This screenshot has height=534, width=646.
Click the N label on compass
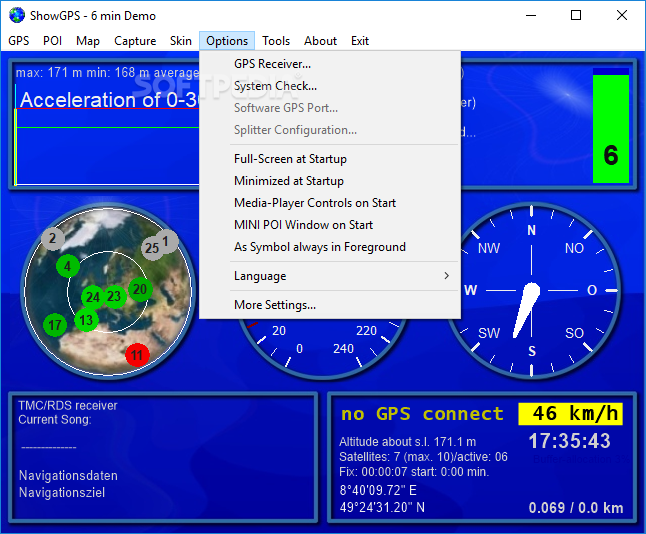point(531,230)
